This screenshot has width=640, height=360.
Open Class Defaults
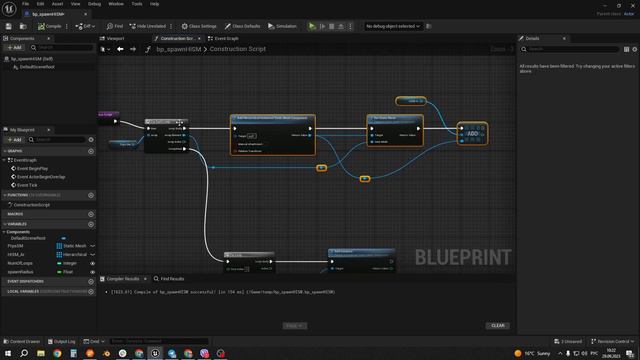pyautogui.click(x=242, y=26)
